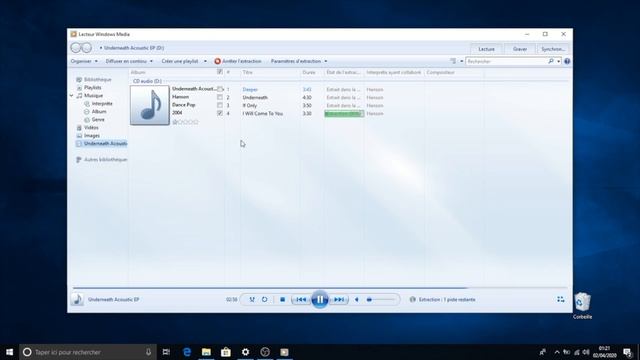Screen dimensions: 640x360
Task: Rate the album using the star rating
Action: point(185,122)
